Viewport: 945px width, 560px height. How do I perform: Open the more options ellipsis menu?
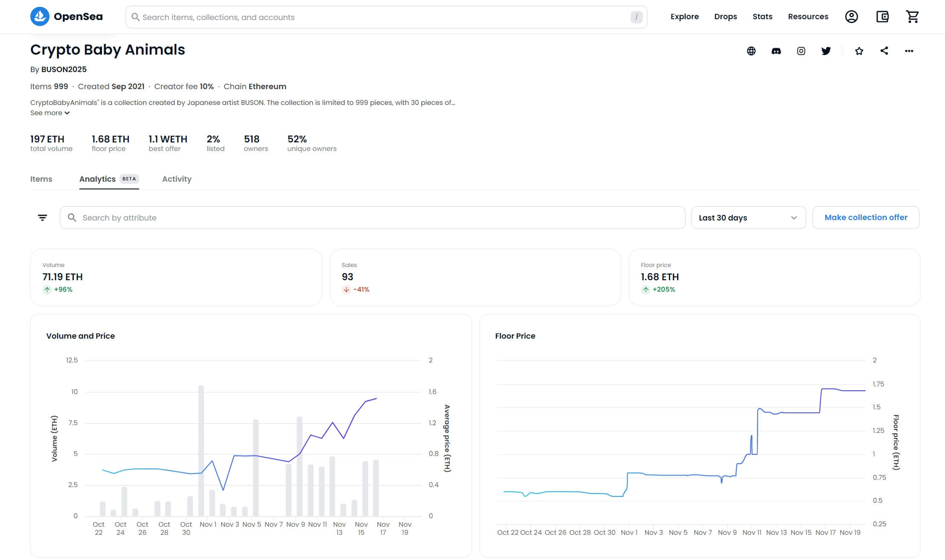coord(909,51)
